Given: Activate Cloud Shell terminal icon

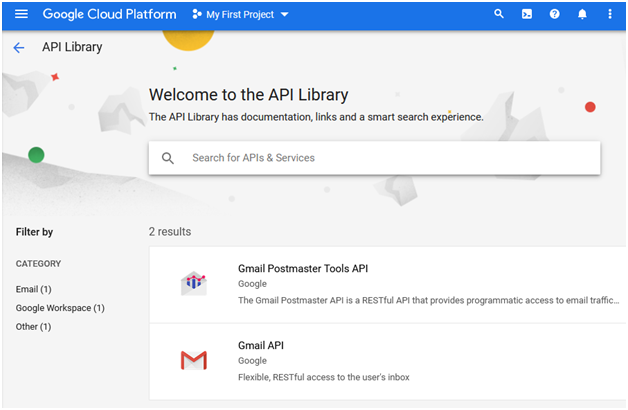Looking at the screenshot, I should (x=527, y=14).
